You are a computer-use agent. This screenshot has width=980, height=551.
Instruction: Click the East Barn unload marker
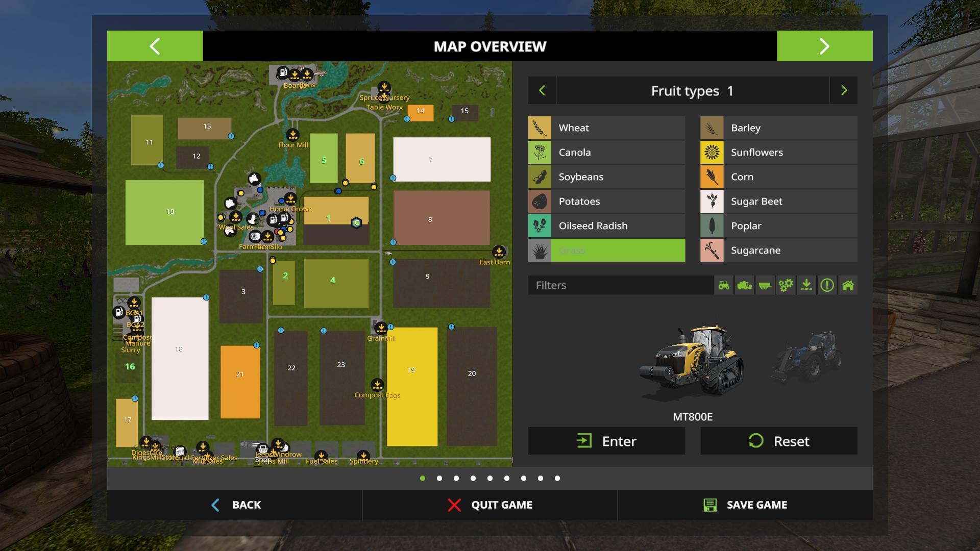(499, 252)
